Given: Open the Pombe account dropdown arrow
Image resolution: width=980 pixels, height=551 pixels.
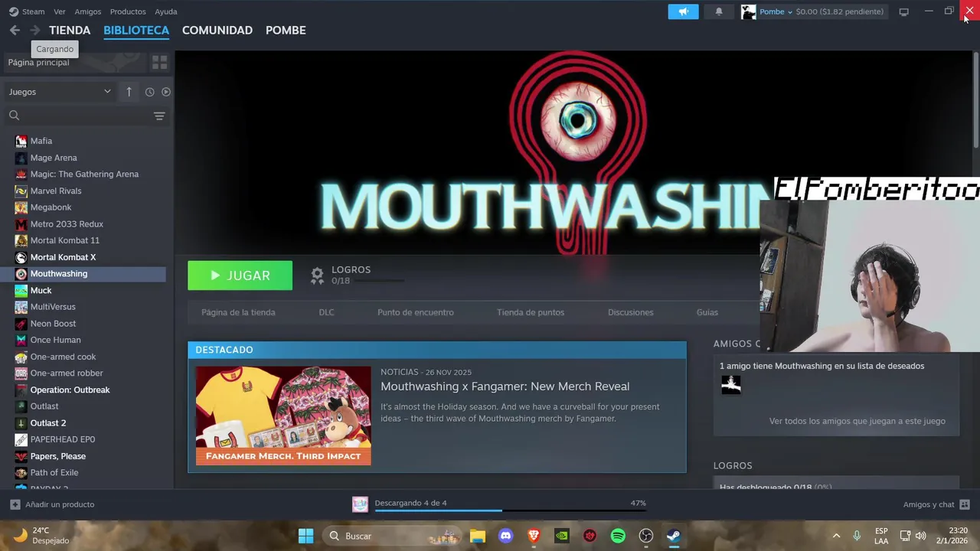Looking at the screenshot, I should [x=789, y=11].
